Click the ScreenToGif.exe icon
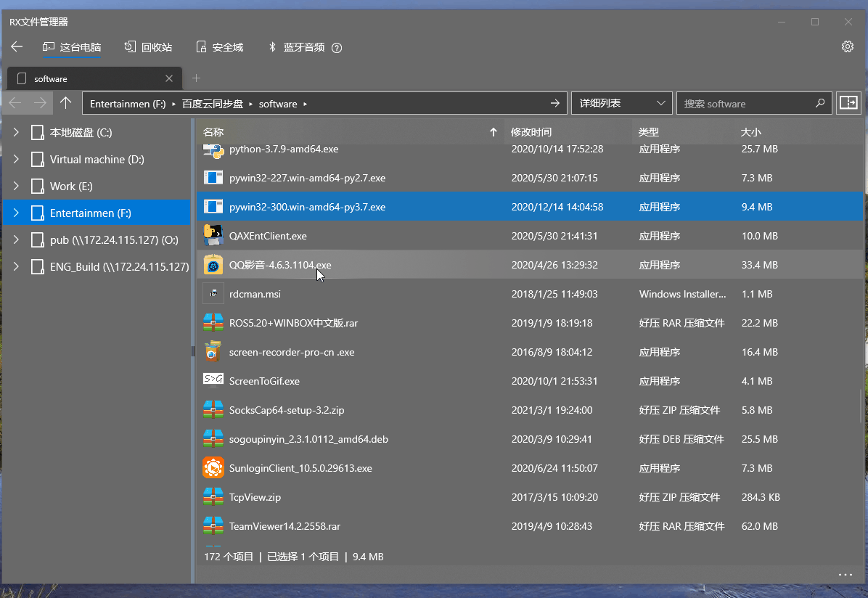 pos(213,380)
